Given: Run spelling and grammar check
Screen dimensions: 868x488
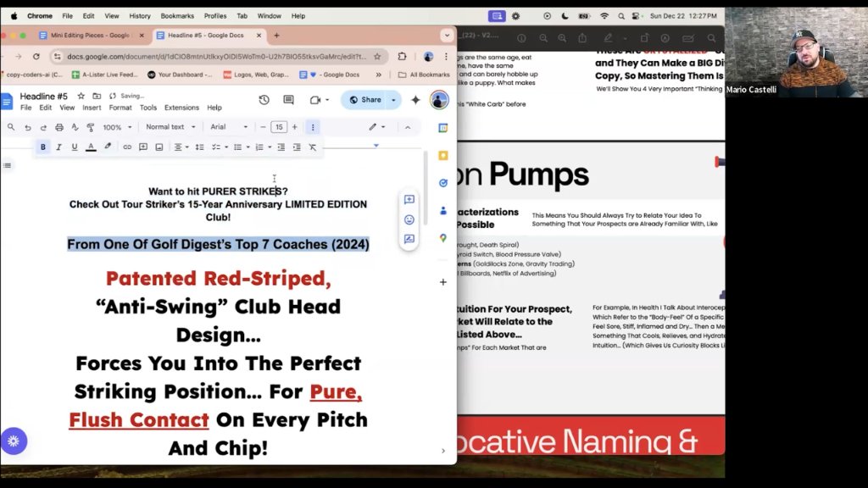Looking at the screenshot, I should tap(75, 127).
